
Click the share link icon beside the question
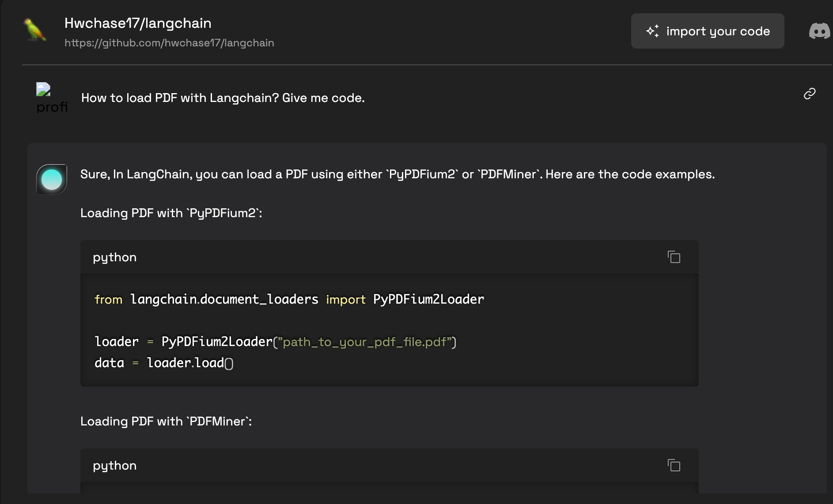[809, 93]
